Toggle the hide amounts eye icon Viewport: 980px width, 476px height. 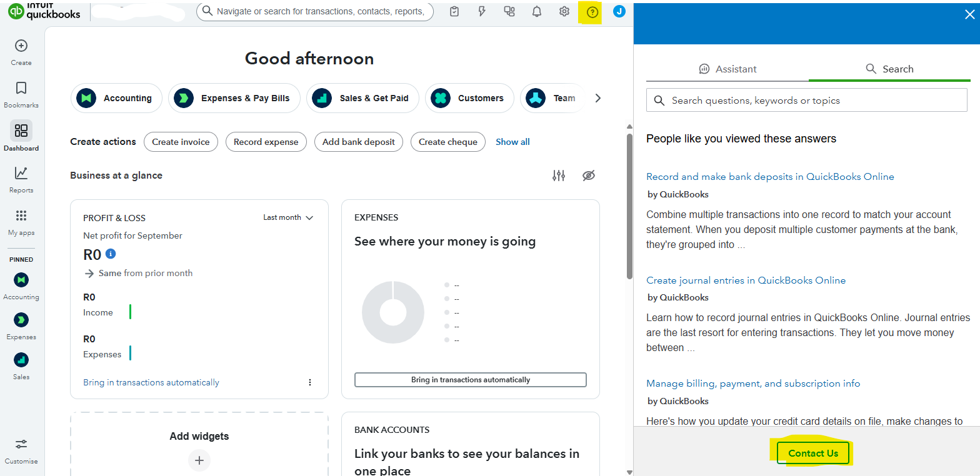(588, 176)
